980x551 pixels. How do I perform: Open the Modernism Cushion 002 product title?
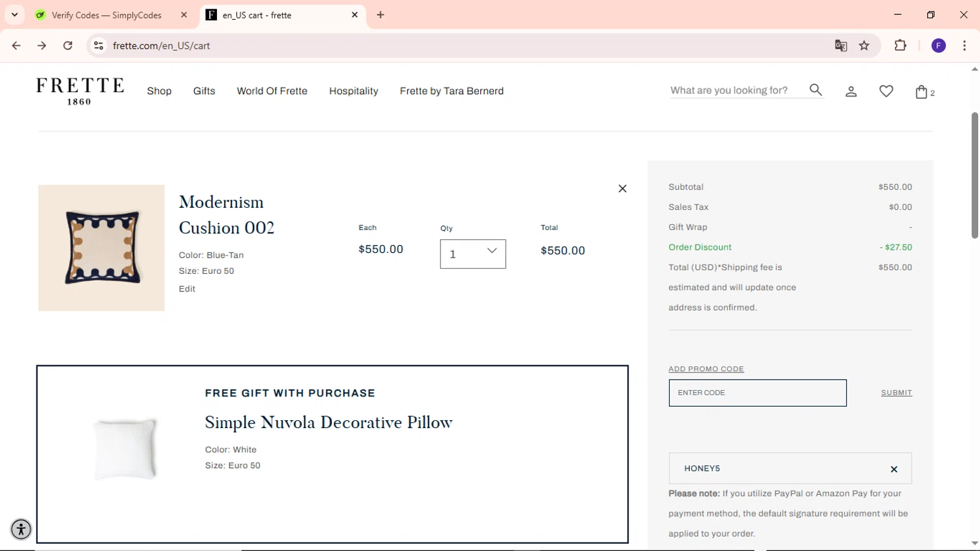(227, 215)
